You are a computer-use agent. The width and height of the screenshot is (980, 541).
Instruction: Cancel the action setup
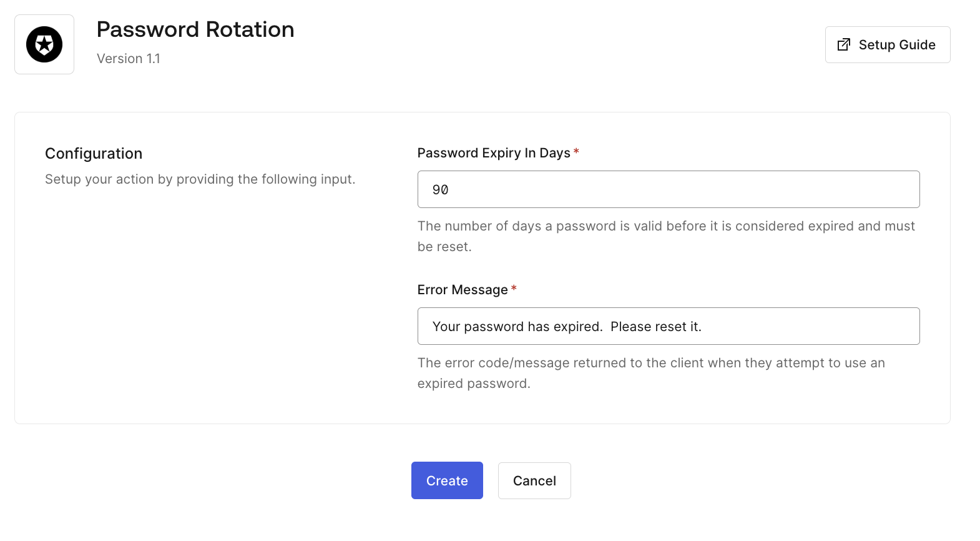[x=534, y=480]
